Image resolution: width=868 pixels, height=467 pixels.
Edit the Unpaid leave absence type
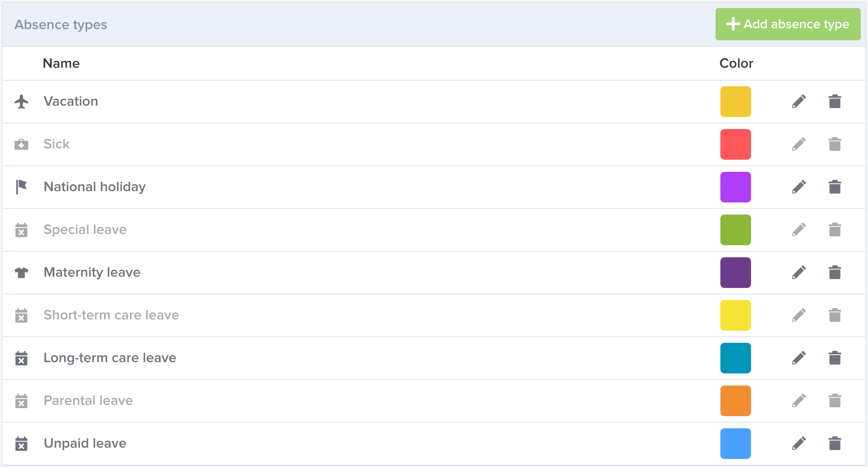[x=799, y=444]
